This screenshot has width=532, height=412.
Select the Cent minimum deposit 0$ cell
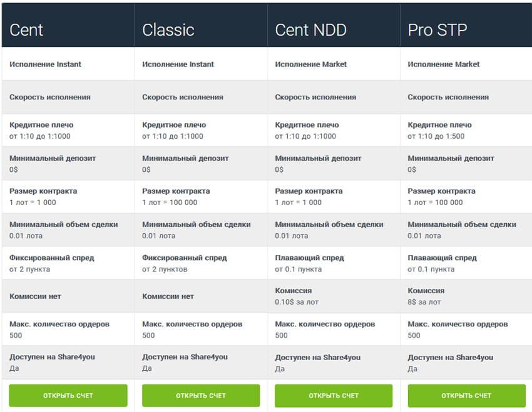[68, 164]
